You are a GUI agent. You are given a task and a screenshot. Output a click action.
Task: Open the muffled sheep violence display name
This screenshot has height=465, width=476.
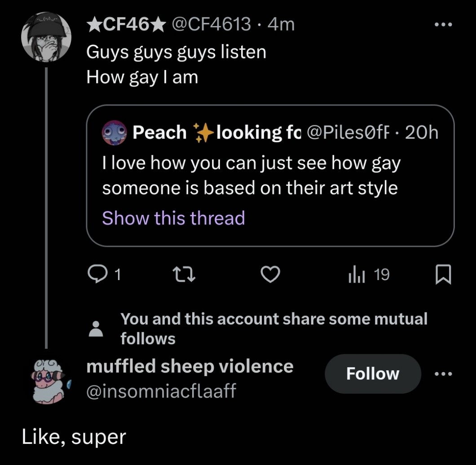(x=189, y=366)
